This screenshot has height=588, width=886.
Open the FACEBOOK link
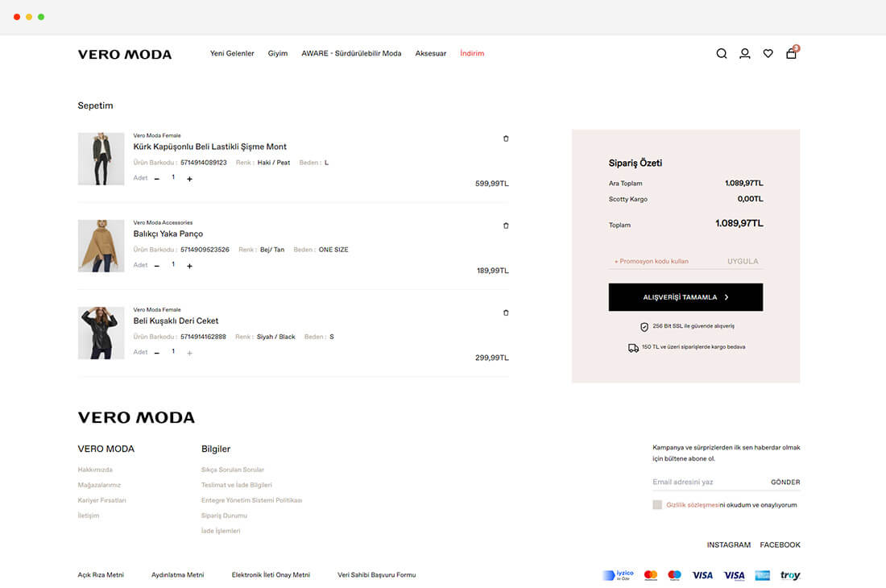tap(780, 545)
